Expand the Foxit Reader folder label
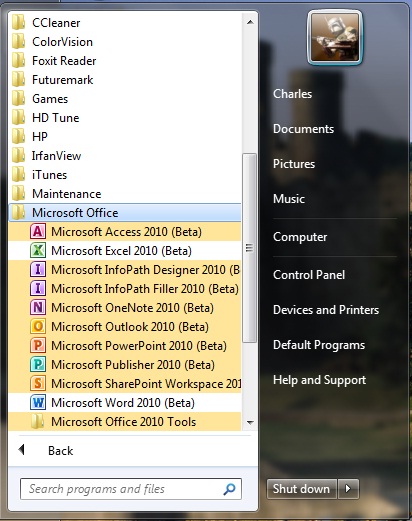This screenshot has height=521, width=412. pyautogui.click(x=64, y=61)
